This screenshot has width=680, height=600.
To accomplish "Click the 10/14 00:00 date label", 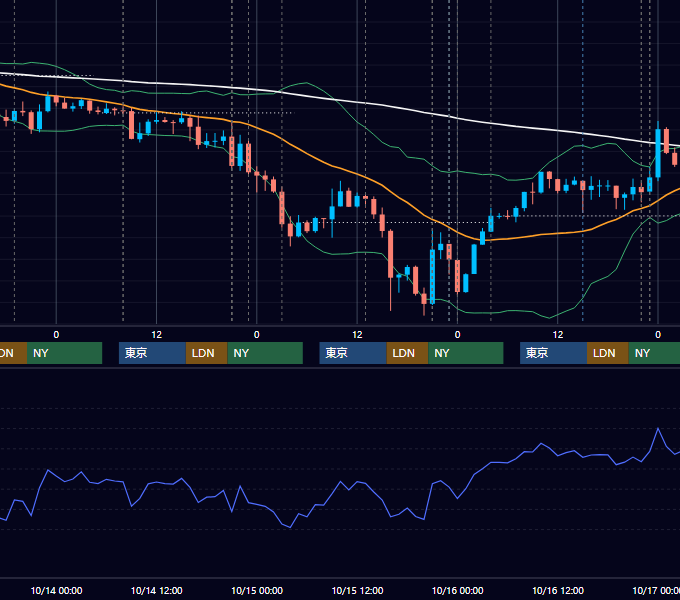I will tap(56, 590).
